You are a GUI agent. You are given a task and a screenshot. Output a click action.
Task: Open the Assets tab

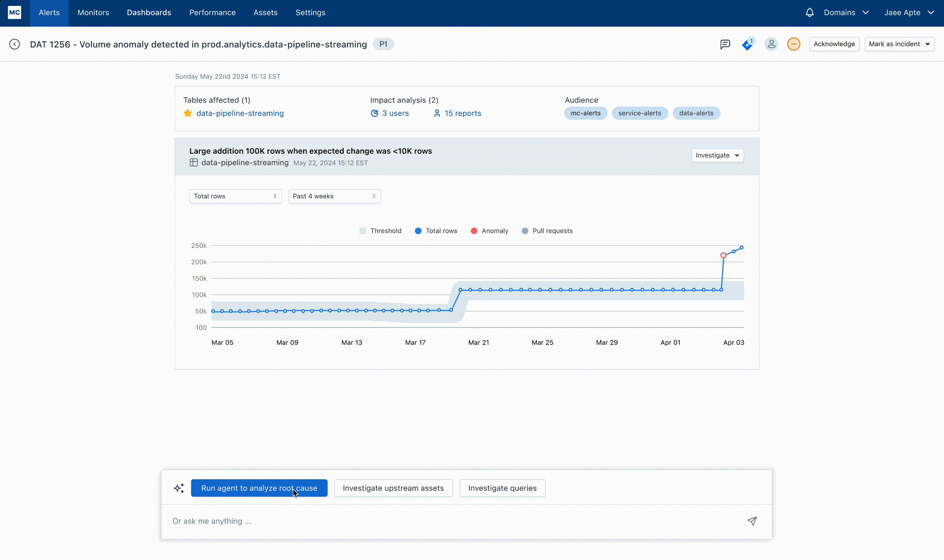[265, 13]
